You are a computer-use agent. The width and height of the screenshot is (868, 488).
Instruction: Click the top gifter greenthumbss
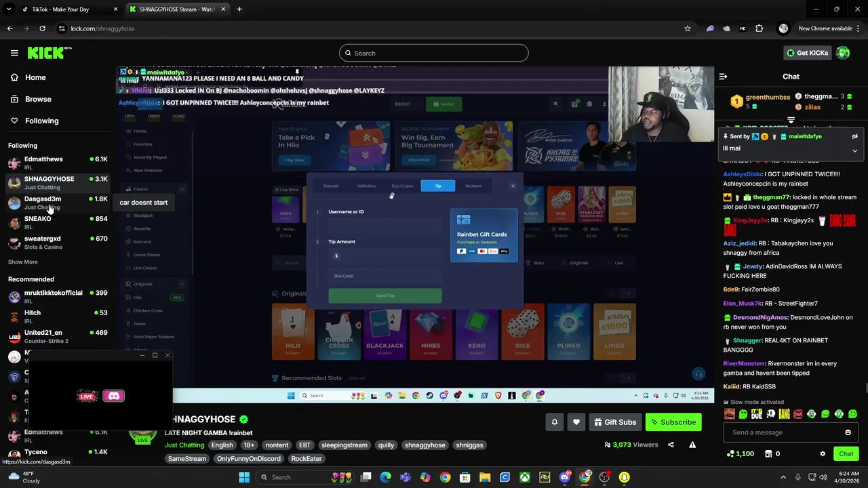tap(768, 97)
